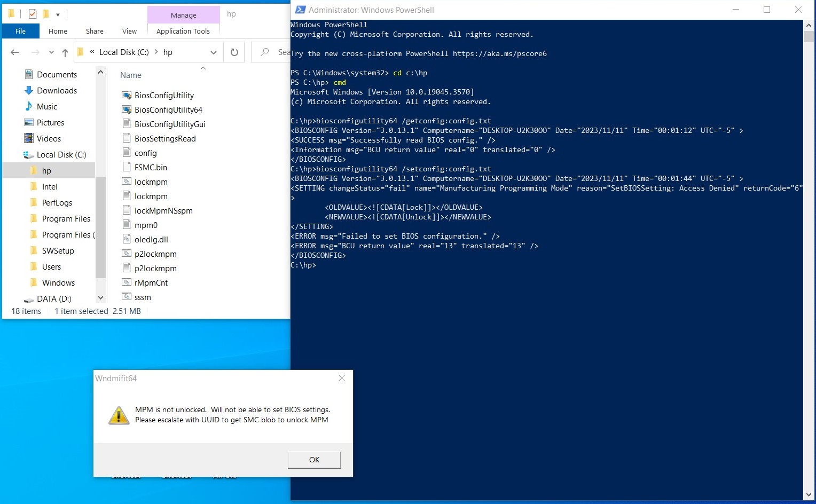Click the DATA (D:) drive icon in sidebar

click(29, 300)
